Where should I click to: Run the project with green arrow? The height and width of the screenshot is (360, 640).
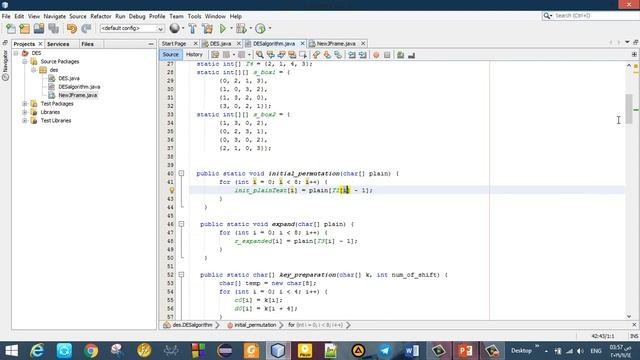[x=223, y=28]
